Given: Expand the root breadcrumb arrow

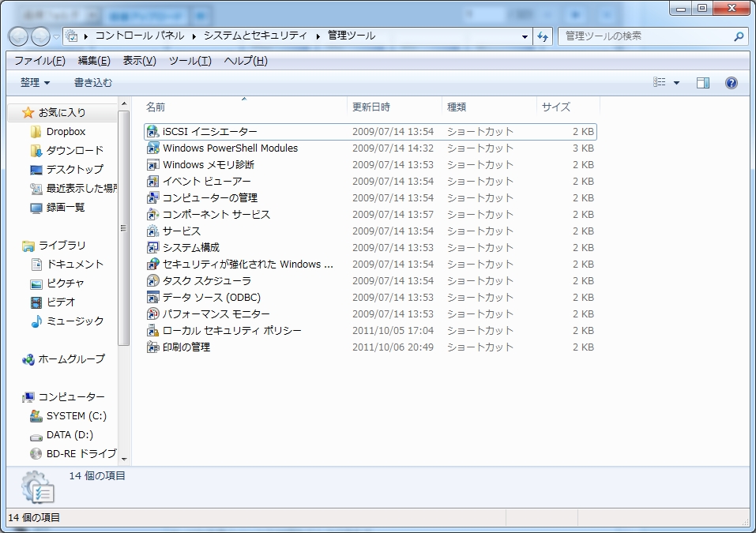Looking at the screenshot, I should pos(86,36).
